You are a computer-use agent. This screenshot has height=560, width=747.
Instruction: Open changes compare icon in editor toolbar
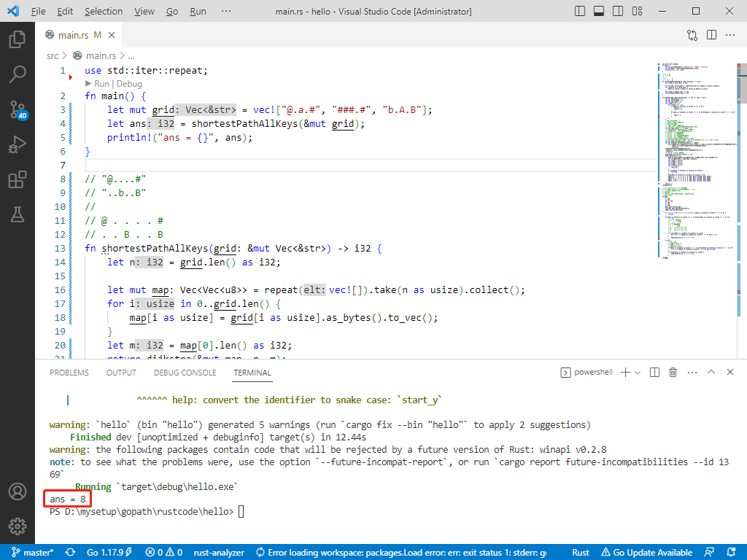click(x=692, y=35)
